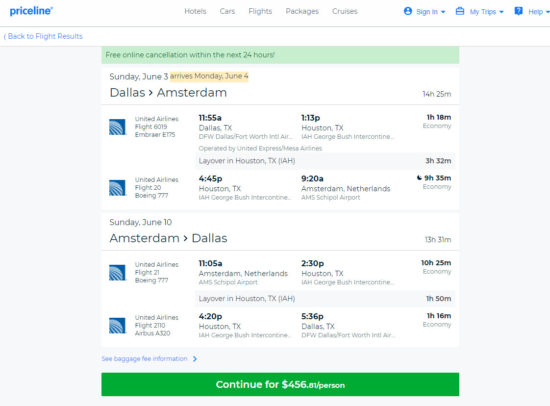The width and height of the screenshot is (550, 406).
Task: Open the Cruises menu item
Action: [x=345, y=11]
